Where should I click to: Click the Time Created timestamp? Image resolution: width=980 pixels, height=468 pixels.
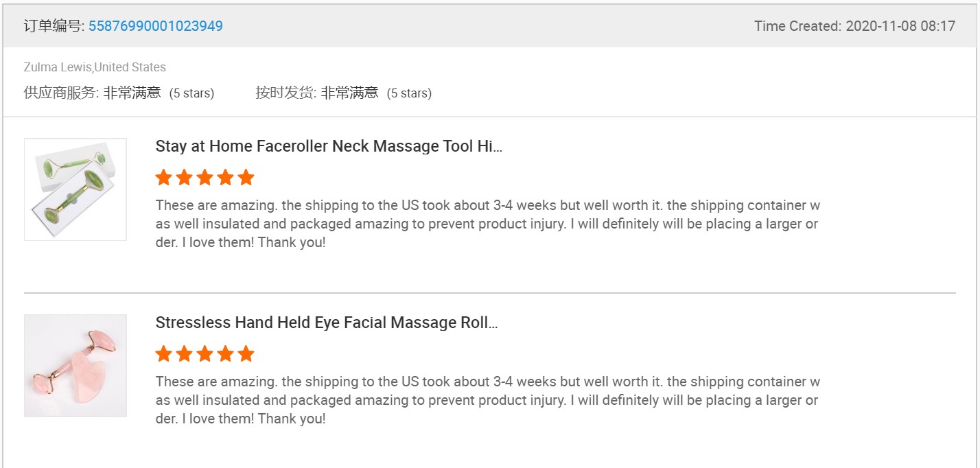pos(854,26)
